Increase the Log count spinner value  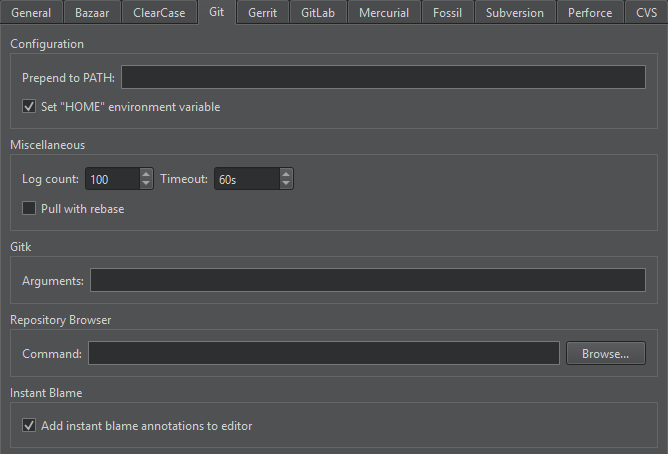click(x=146, y=174)
